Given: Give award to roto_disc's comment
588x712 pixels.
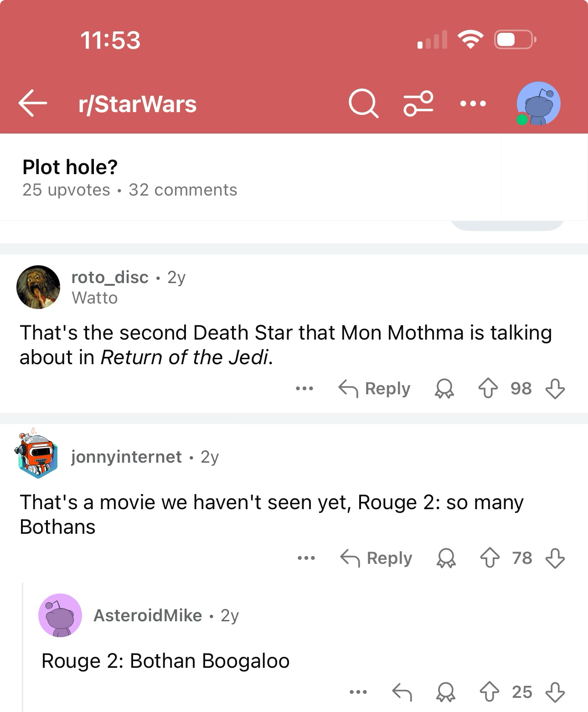Looking at the screenshot, I should tap(444, 389).
